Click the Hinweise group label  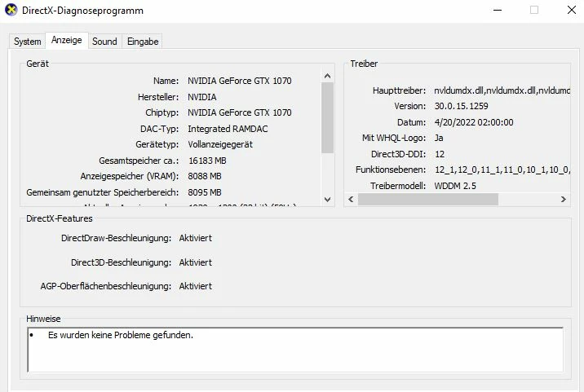click(43, 319)
